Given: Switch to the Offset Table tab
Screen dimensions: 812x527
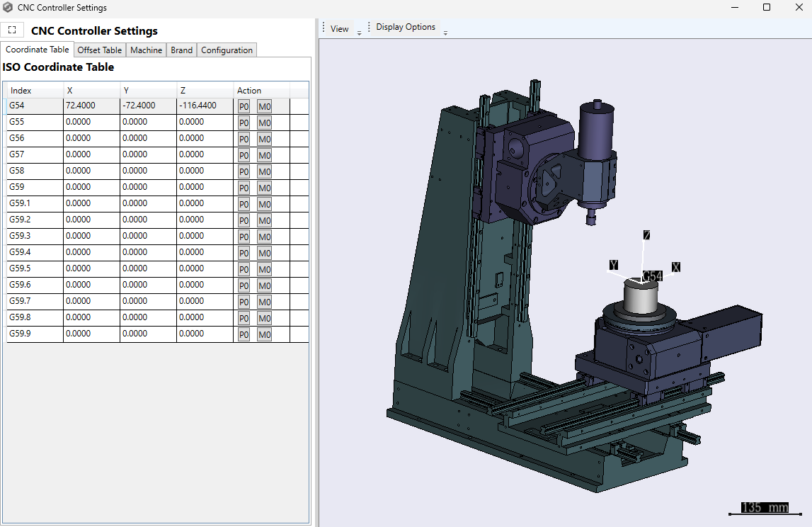Looking at the screenshot, I should point(99,50).
